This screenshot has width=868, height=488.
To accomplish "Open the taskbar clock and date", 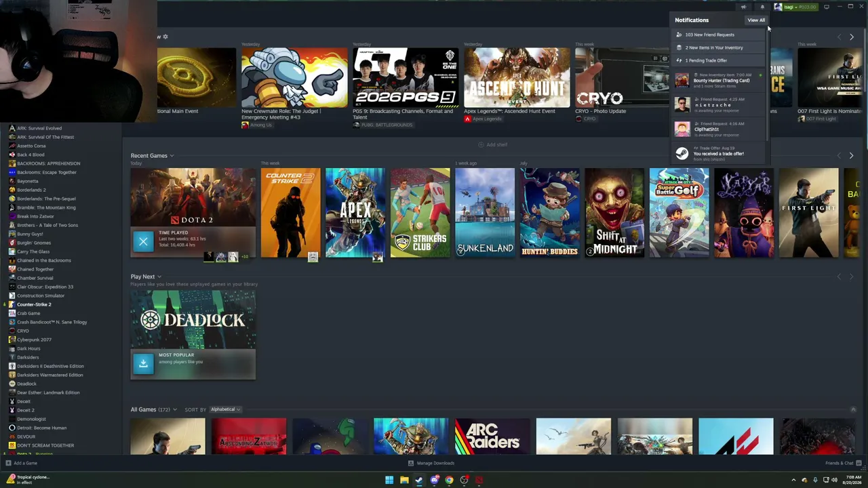I will 852,480.
